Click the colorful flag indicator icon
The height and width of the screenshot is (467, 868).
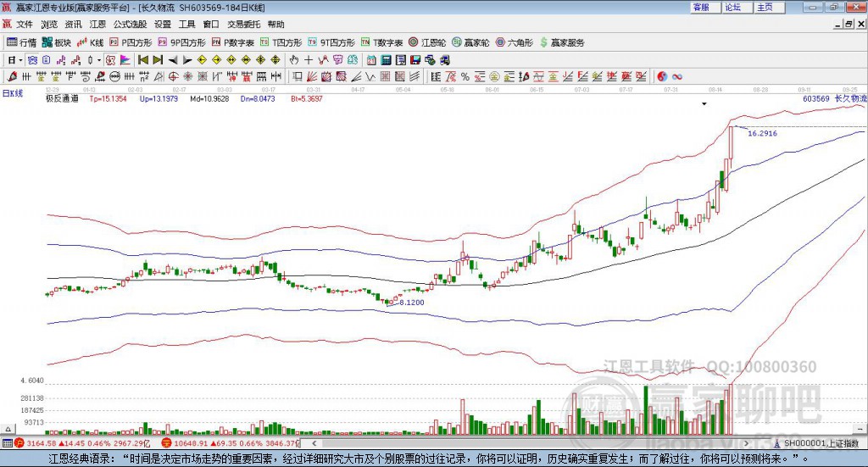[125, 60]
